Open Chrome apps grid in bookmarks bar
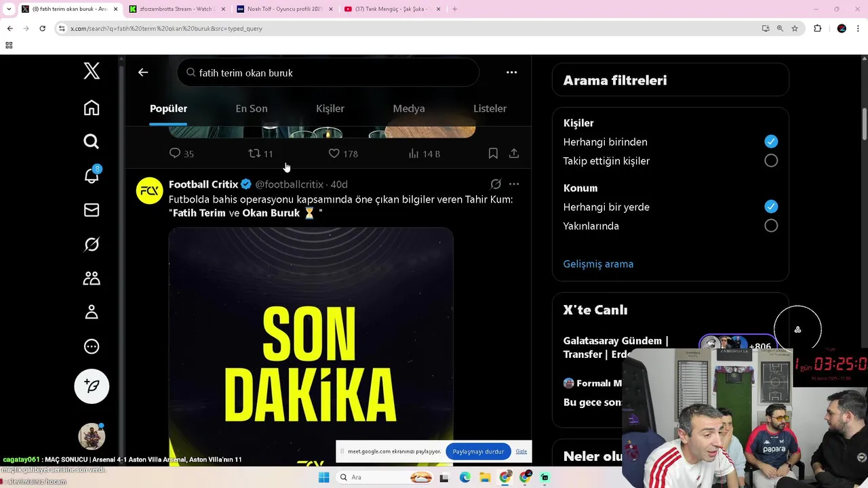The width and height of the screenshot is (868, 488). pyautogui.click(x=9, y=45)
